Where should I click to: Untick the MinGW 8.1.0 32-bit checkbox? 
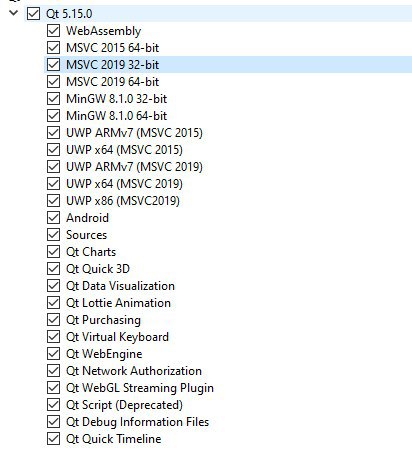pyautogui.click(x=53, y=99)
